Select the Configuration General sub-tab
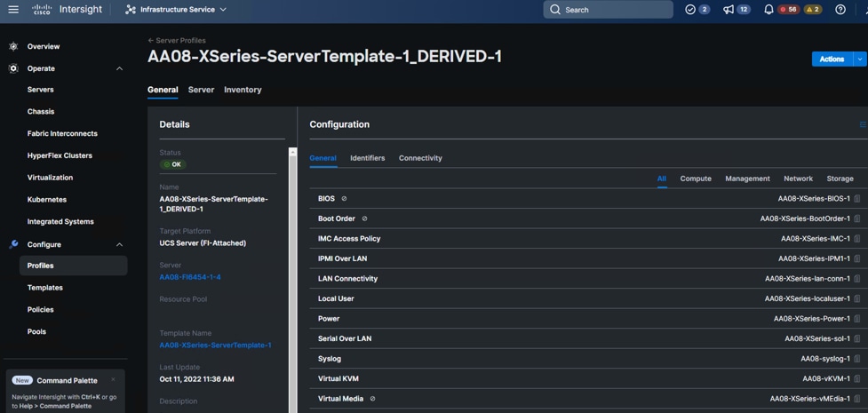Image resolution: width=868 pixels, height=413 pixels. coord(323,158)
